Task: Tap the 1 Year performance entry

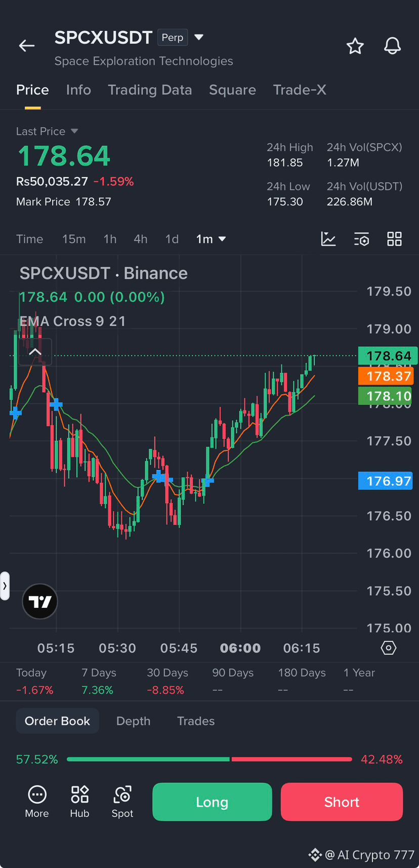Action: (x=359, y=681)
